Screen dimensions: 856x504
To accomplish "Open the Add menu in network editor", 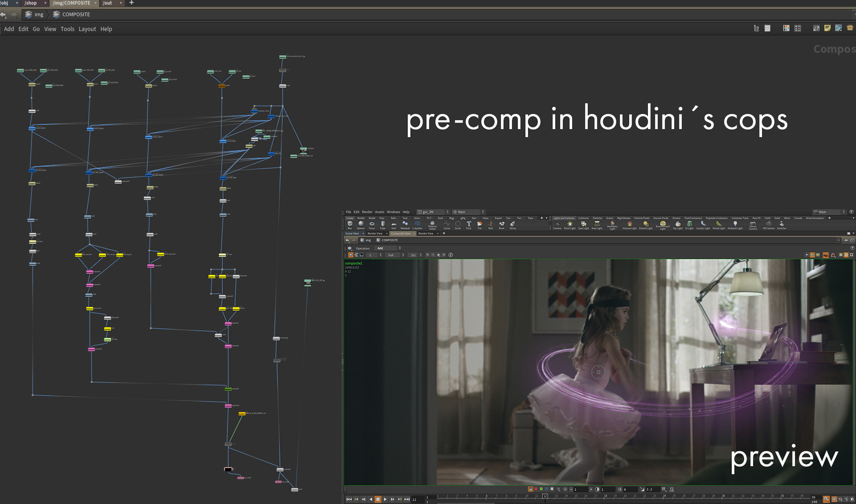I will [x=9, y=29].
